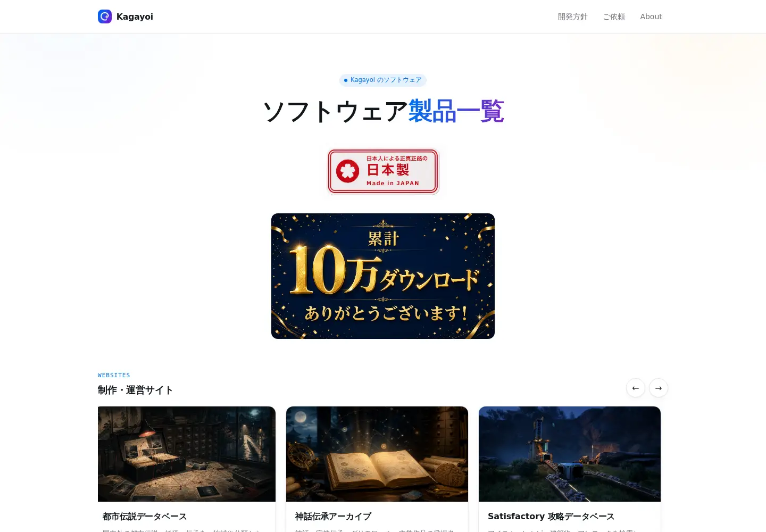
Task: Open the Satisfactory 攻略データベース card image
Action: point(570,454)
